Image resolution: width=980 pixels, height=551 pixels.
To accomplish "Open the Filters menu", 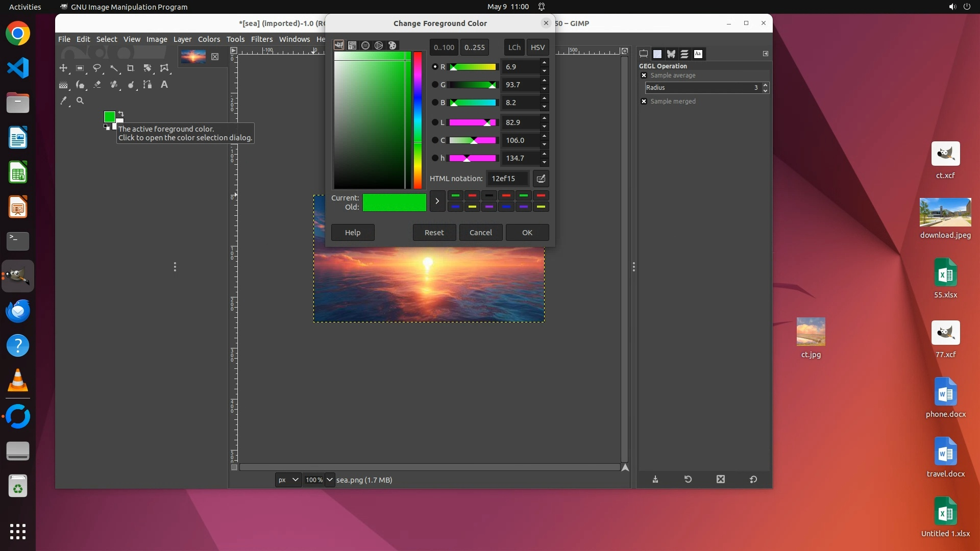I will click(x=261, y=39).
